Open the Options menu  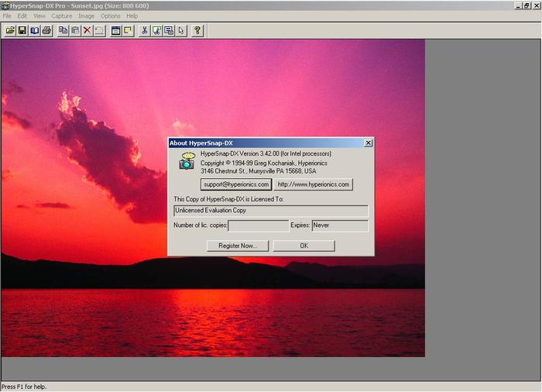point(110,15)
